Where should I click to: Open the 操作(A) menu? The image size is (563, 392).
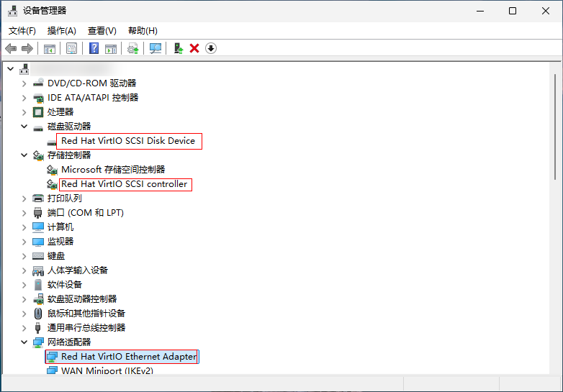click(62, 31)
